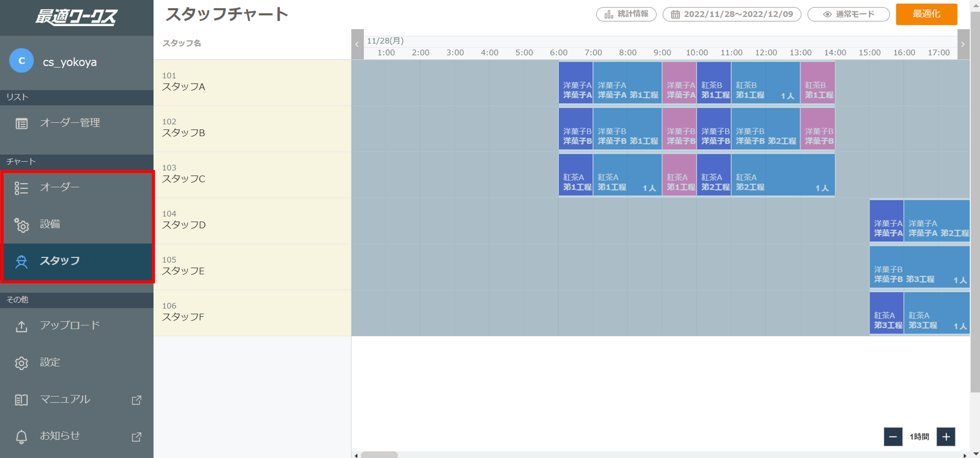This screenshot has width=980, height=458.
Task: Select the 106 スタッフF row
Action: (x=252, y=313)
